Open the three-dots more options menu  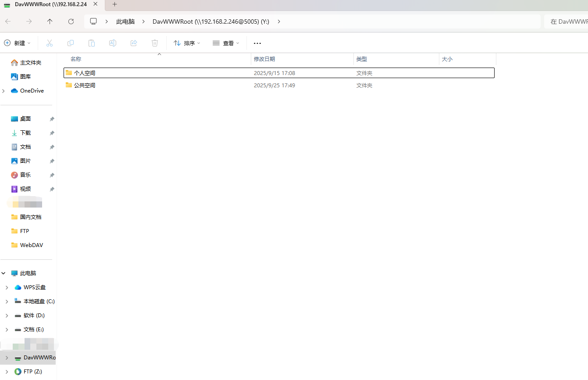pos(257,43)
